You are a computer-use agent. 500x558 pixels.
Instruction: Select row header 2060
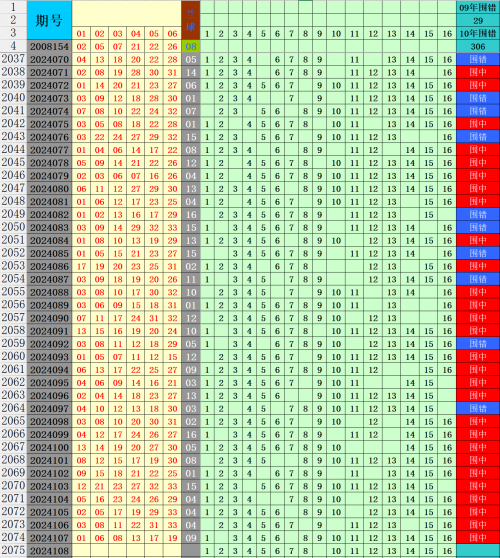(14, 357)
